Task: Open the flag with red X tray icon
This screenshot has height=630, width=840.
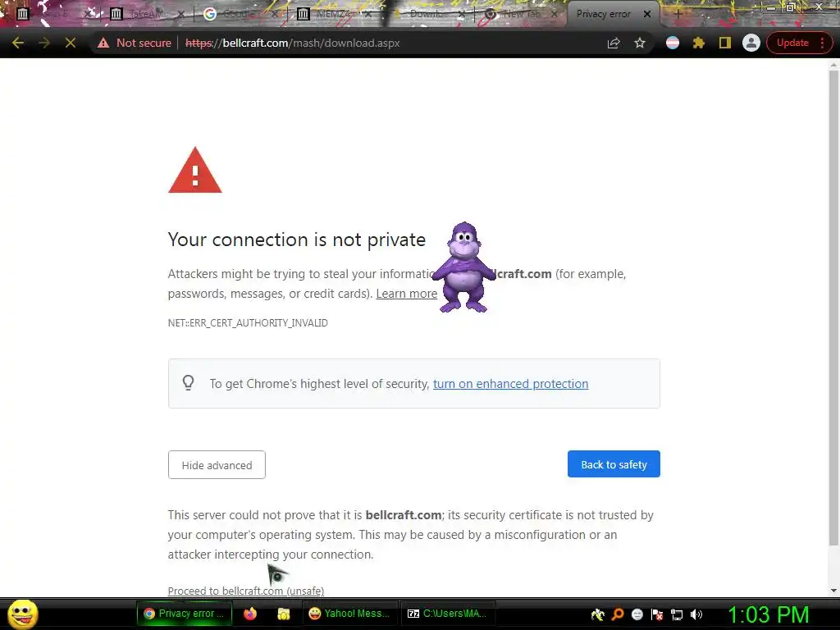Action: pos(657,614)
